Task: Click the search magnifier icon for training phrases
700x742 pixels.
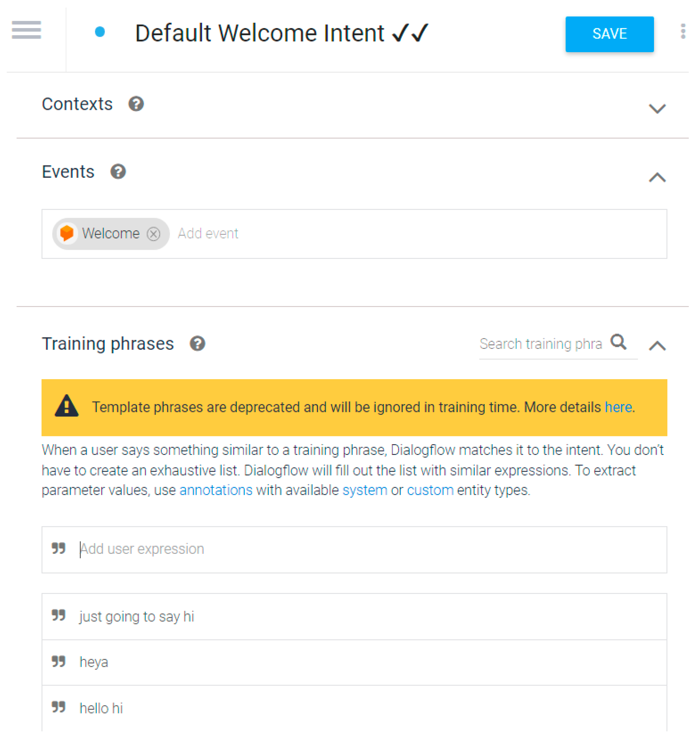Action: (618, 342)
